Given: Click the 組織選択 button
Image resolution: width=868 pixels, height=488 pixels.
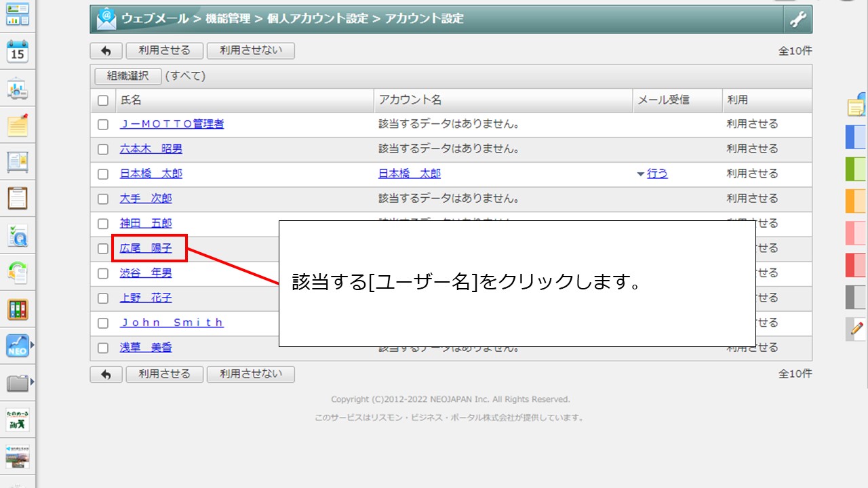Looking at the screenshot, I should click(x=127, y=76).
